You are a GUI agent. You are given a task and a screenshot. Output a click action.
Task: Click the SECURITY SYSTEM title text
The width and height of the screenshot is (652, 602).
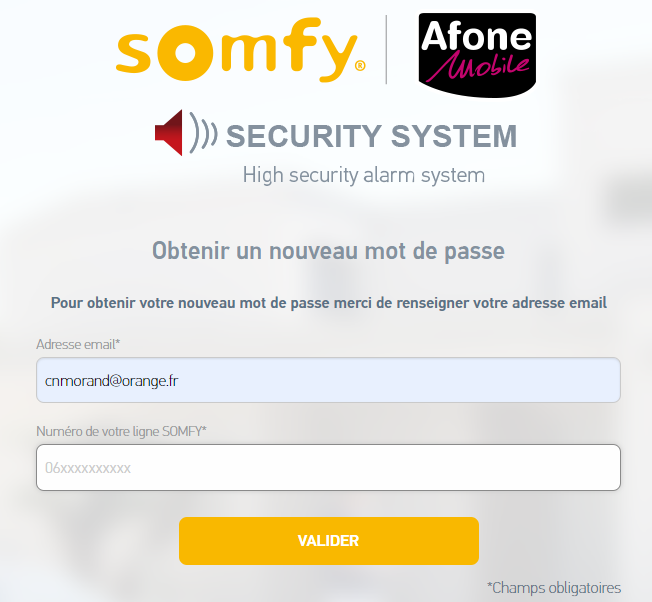[371, 135]
